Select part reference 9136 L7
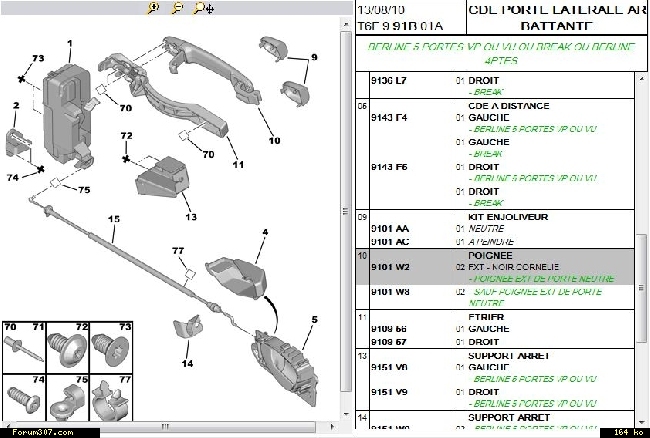This screenshot has height=438, width=650. (389, 80)
